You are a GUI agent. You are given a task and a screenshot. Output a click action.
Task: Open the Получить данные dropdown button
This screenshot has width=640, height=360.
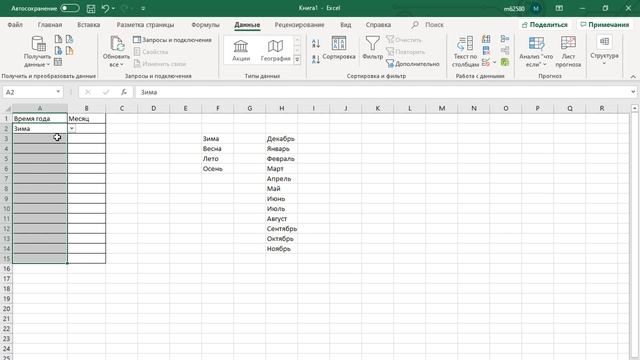click(x=37, y=51)
